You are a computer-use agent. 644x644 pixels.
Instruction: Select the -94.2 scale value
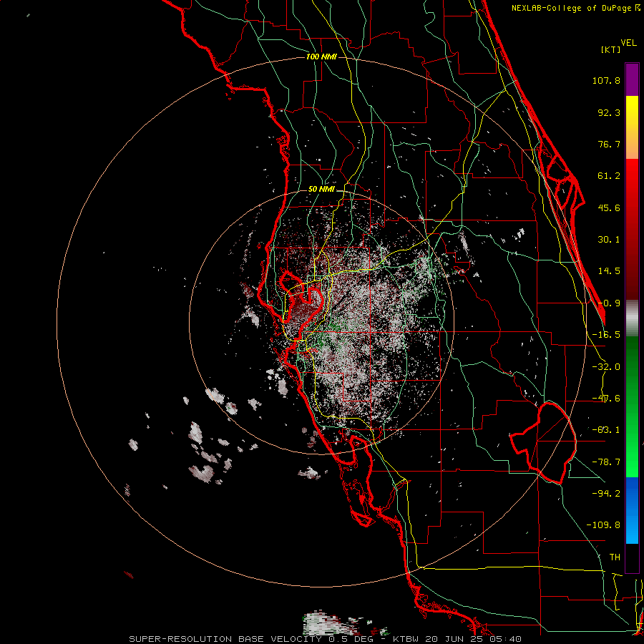(x=606, y=493)
